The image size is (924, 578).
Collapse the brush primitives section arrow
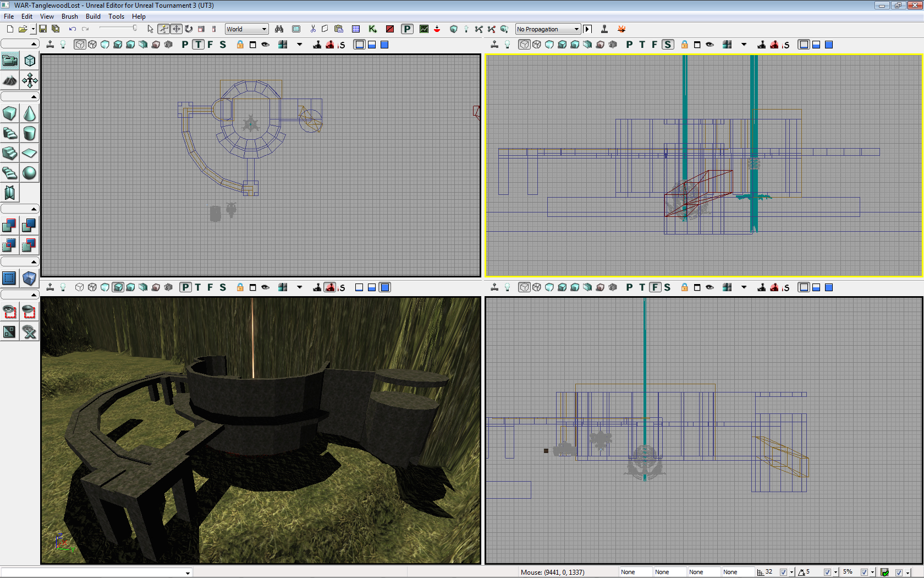click(x=34, y=97)
